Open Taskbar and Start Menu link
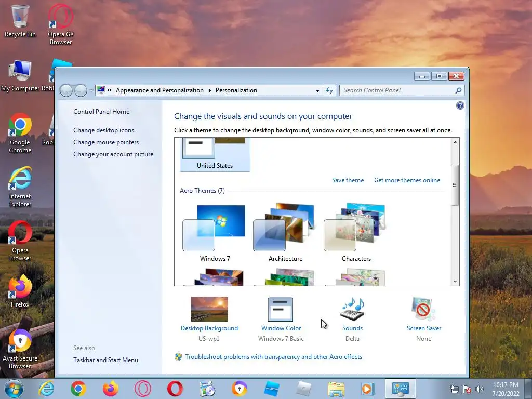The height and width of the screenshot is (399, 532). click(x=105, y=360)
